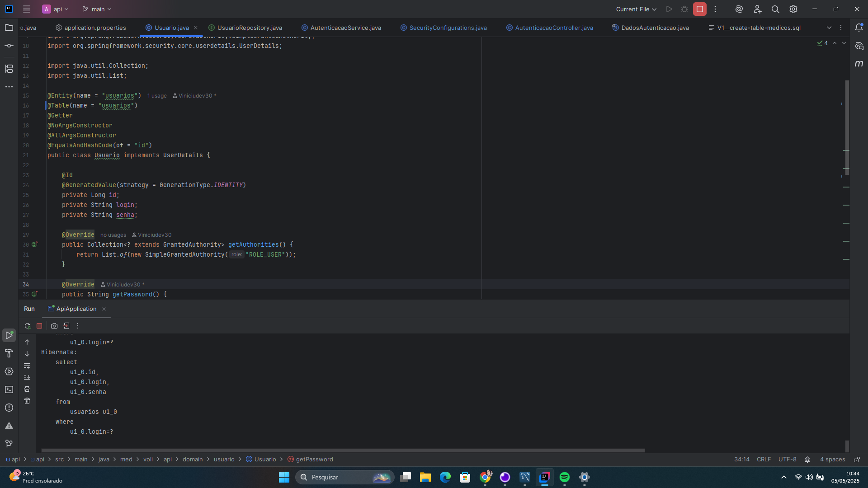Open the Problems tool window

[x=9, y=408]
